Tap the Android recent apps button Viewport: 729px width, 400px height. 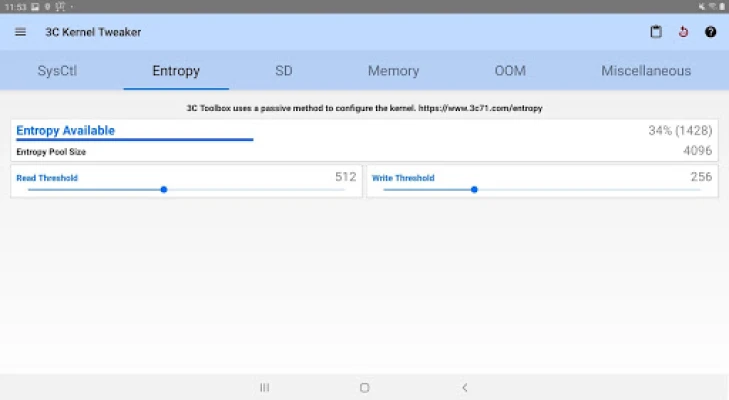pyautogui.click(x=264, y=387)
